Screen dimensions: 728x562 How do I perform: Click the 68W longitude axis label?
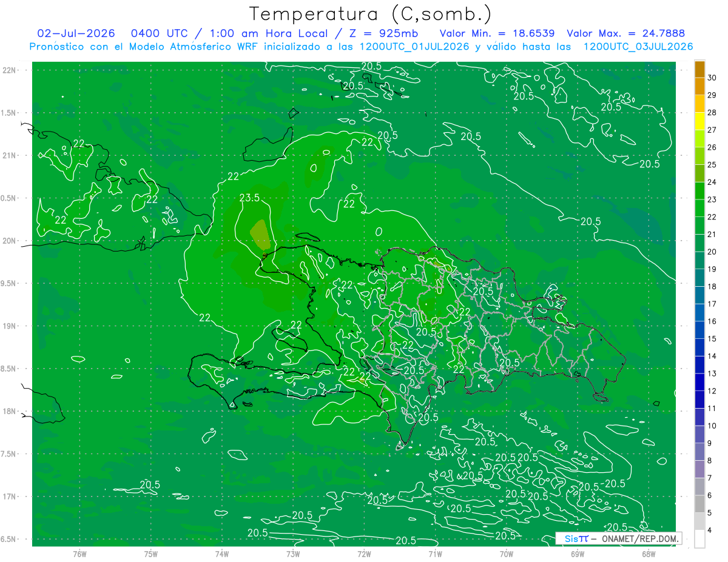click(649, 554)
